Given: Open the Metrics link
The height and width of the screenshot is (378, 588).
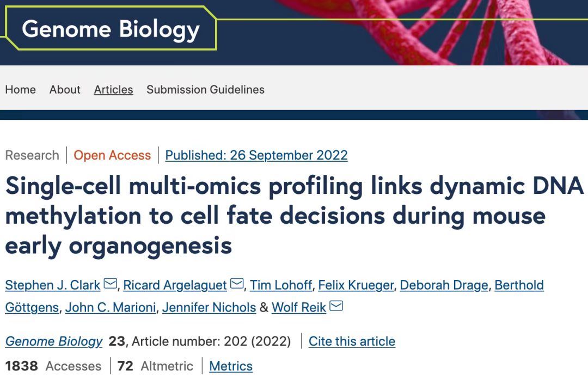Looking at the screenshot, I should coord(231,366).
